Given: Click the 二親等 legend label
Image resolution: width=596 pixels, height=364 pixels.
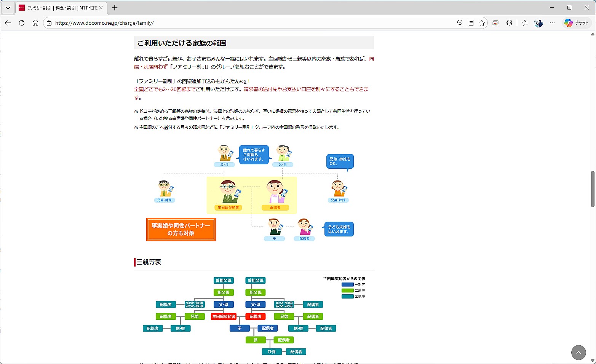Looking at the screenshot, I should 360,291.
